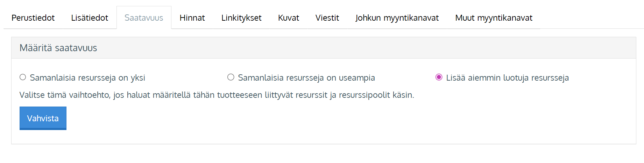Click the 'Lisää aiemmin luotuja resursseja' label
This screenshot has width=644, height=163.
tap(507, 78)
